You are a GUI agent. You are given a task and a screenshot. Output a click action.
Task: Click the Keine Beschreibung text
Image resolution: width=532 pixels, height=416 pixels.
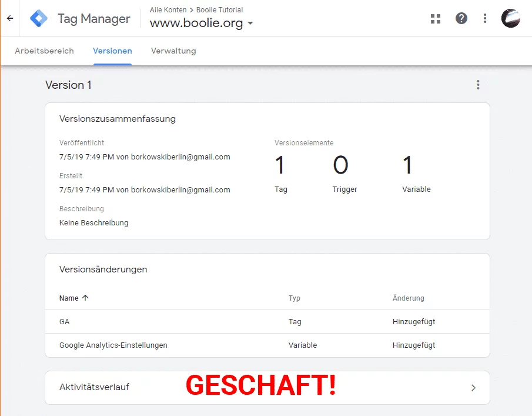[x=93, y=223]
